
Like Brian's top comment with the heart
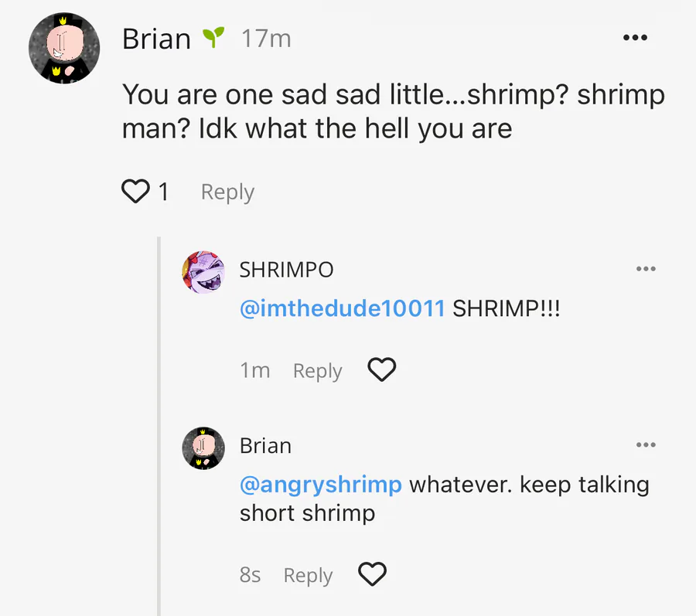(x=135, y=191)
